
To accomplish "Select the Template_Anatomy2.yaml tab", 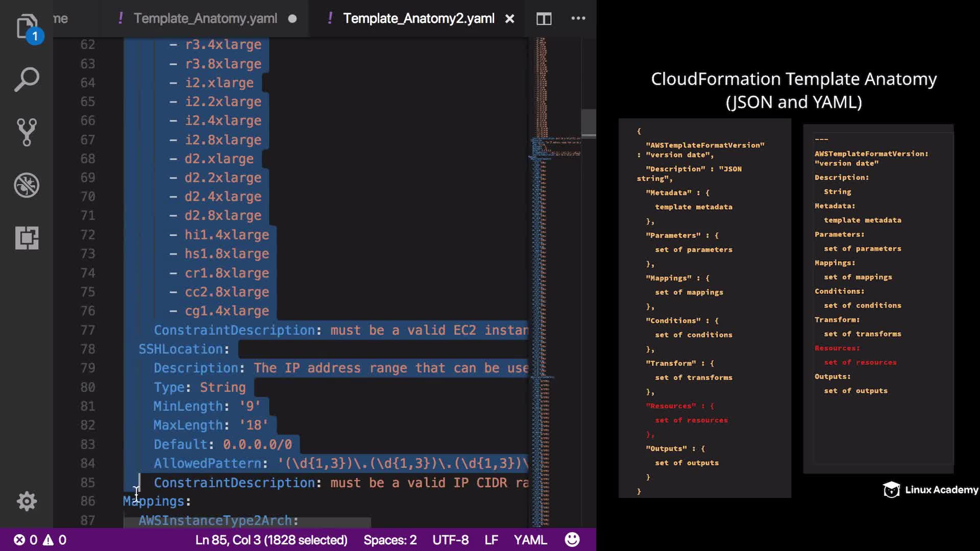I will (x=418, y=19).
